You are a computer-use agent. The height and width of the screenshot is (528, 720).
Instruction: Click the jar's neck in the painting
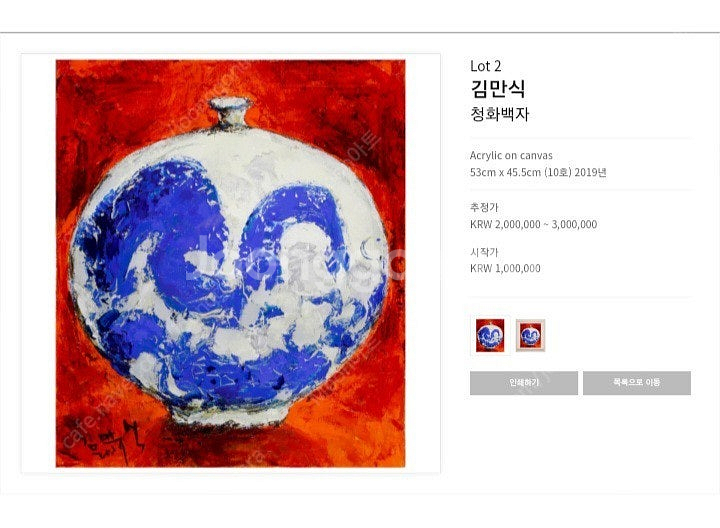[x=230, y=113]
